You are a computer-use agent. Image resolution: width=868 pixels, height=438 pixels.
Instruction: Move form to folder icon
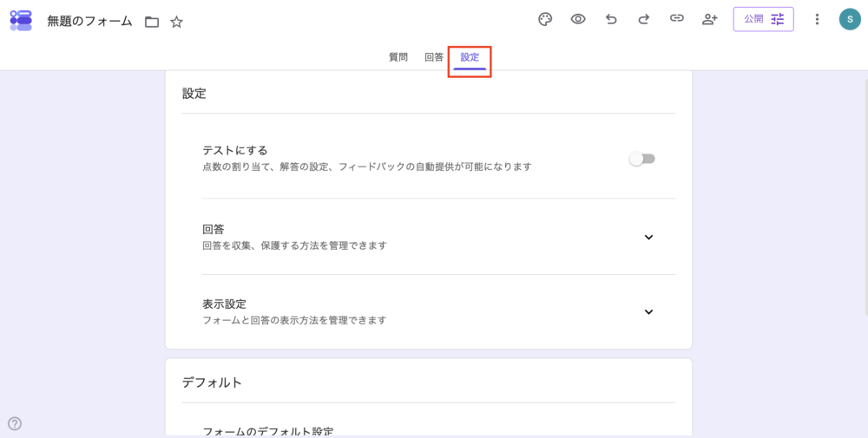(x=152, y=23)
